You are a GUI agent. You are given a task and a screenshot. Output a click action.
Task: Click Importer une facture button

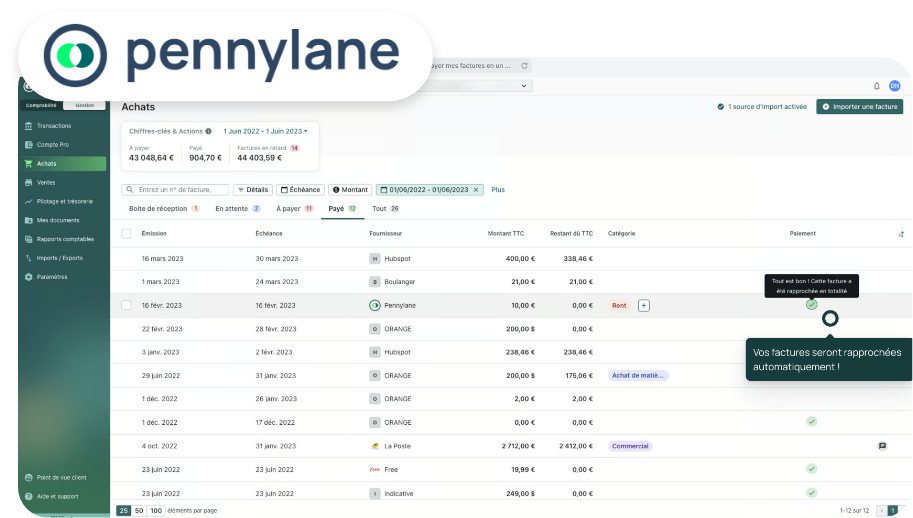[x=859, y=106]
